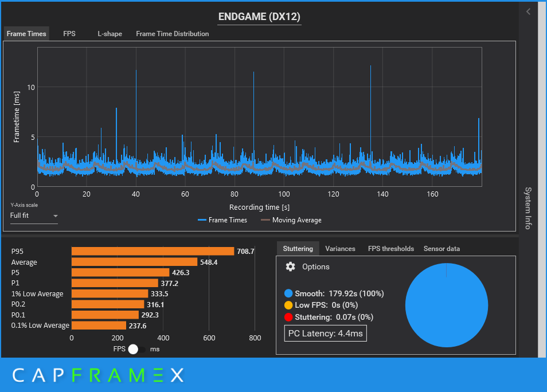This screenshot has height=392, width=547.
Task: Collapse the System Info side panel chevron
Action: point(528,11)
